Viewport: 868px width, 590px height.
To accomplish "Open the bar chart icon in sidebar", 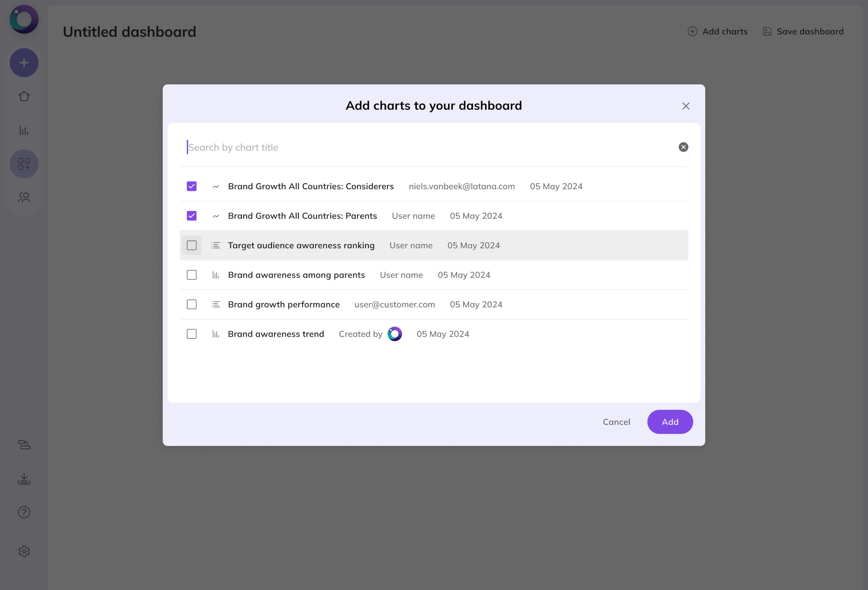I will (24, 130).
